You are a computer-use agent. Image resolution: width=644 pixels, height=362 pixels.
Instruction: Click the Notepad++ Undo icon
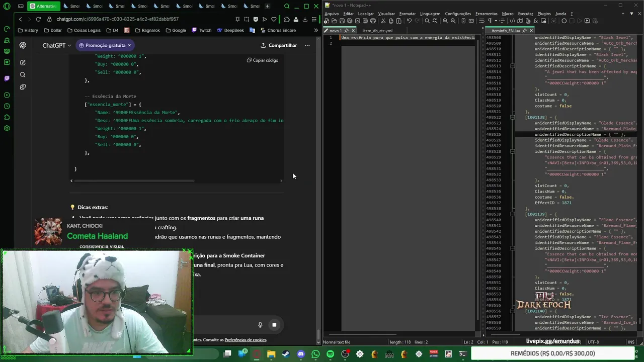409,21
